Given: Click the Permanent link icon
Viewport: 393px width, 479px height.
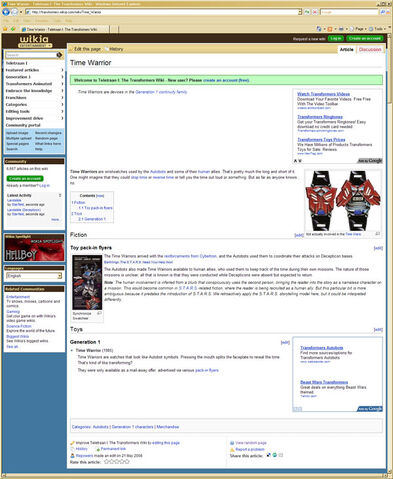Looking at the screenshot, I should point(97,449).
